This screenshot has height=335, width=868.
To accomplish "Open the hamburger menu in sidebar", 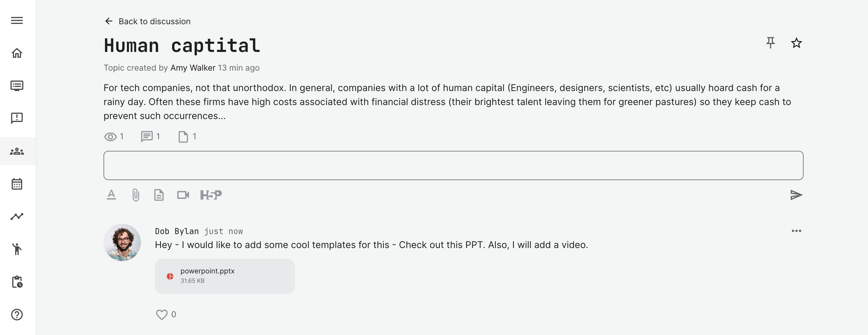I will pos(17,20).
